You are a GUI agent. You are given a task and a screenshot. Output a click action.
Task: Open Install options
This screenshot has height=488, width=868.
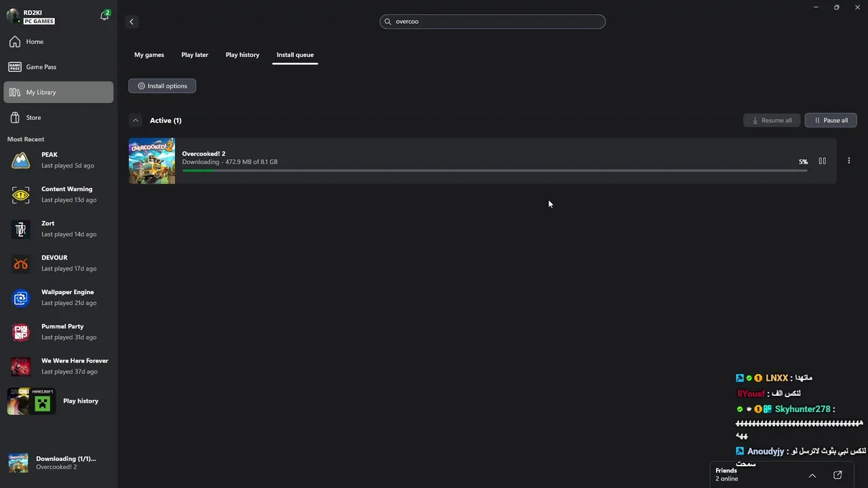coord(162,86)
